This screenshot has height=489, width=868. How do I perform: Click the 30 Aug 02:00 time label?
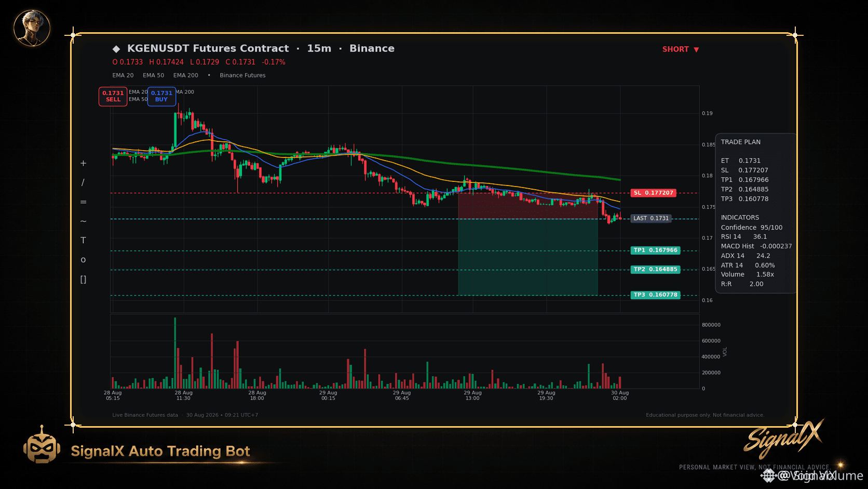pyautogui.click(x=620, y=395)
